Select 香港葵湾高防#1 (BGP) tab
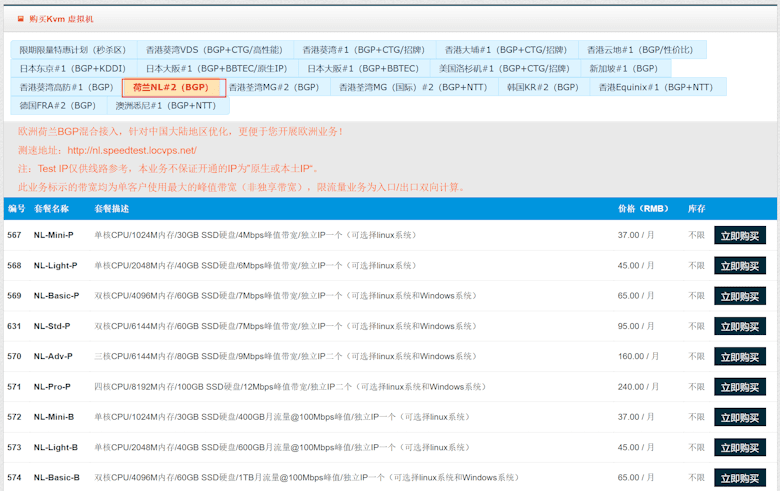780x491 pixels. point(67,87)
